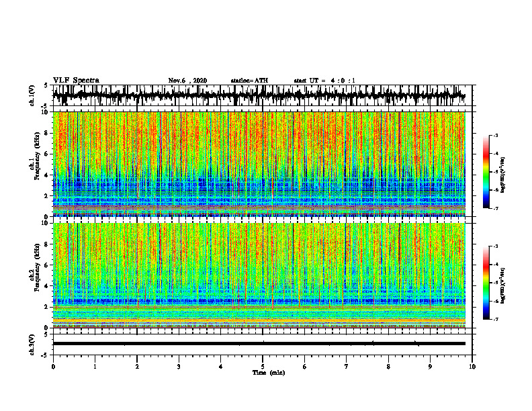This screenshot has width=532, height=411.
Task: Click the "2" tick on ch.2 frequency axis
Action: click(x=47, y=307)
